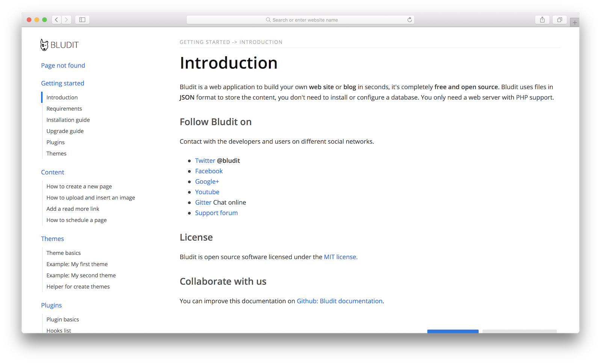This screenshot has width=601, height=364.
Task: Click the blue button at page bottom
Action: click(453, 331)
